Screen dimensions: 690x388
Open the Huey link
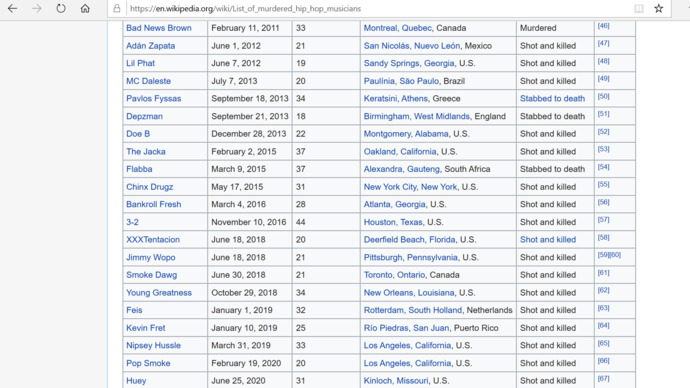[x=136, y=381]
